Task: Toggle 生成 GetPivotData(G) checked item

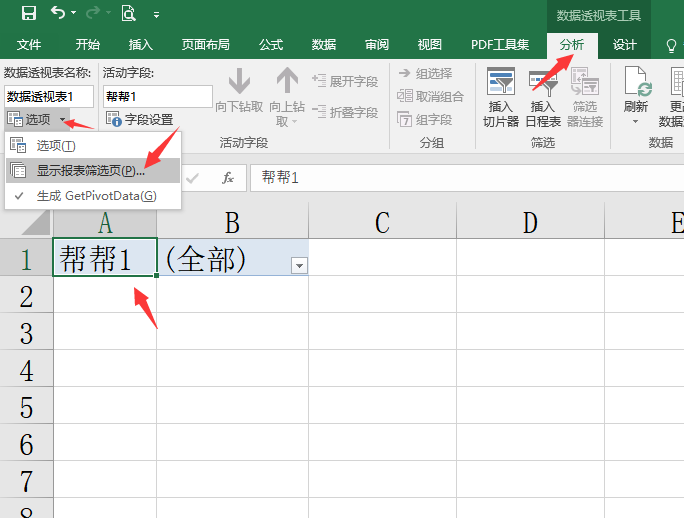Action: pos(93,196)
